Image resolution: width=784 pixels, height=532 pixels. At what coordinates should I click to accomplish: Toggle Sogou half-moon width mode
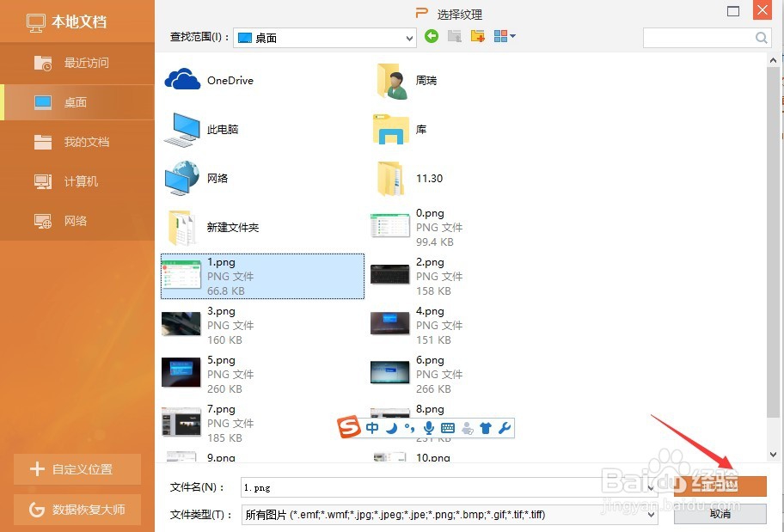click(391, 428)
